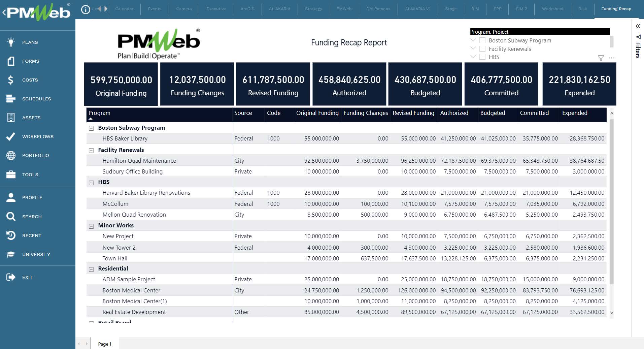The height and width of the screenshot is (349, 644).
Task: Click the University graduation cap icon
Action: tap(10, 254)
